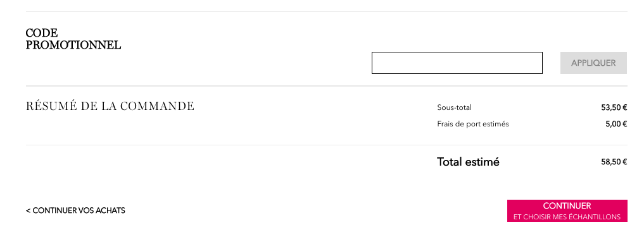Continue to checkout with pink CONTINUER button
Viewport: 644px width, 237px height.
pyautogui.click(x=567, y=210)
